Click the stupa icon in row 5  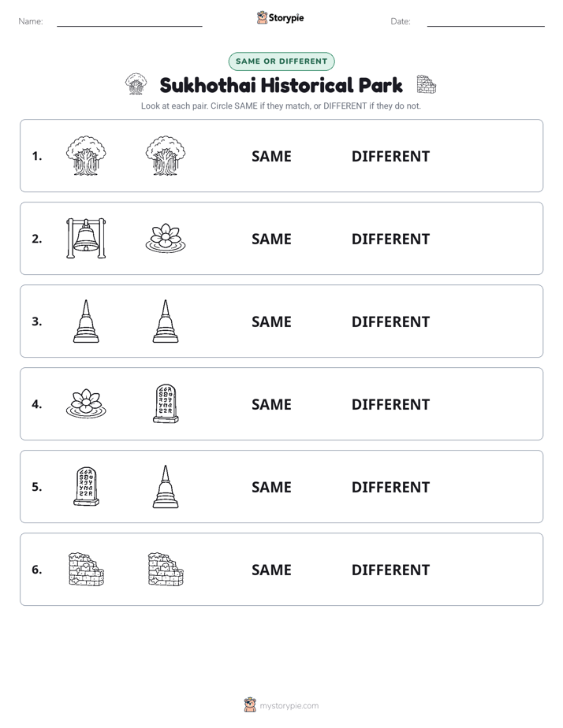tap(166, 487)
